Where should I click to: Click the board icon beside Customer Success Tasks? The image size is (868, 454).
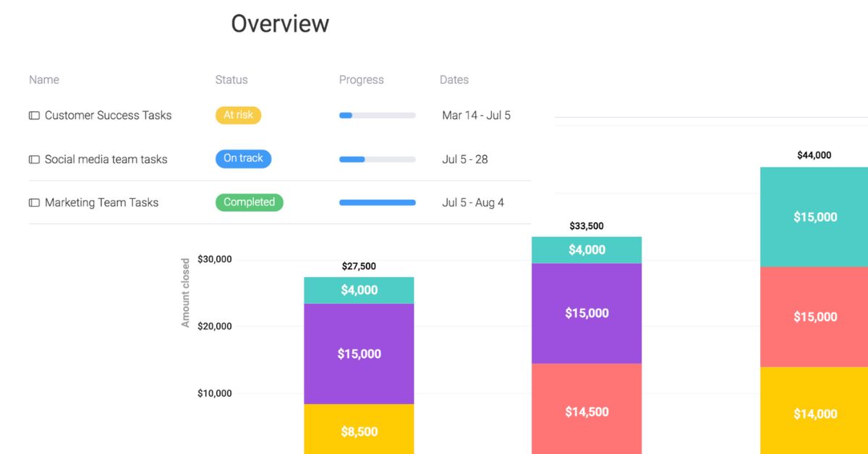[x=34, y=116]
